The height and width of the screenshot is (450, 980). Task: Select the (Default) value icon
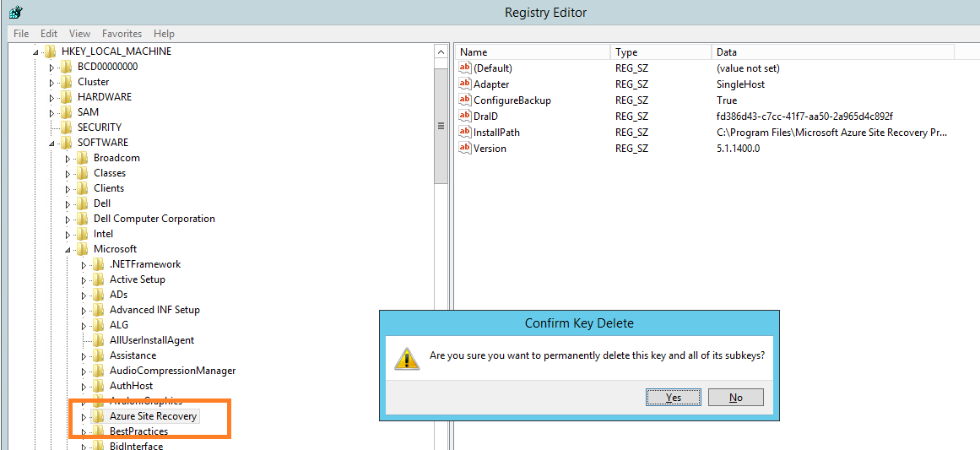pyautogui.click(x=465, y=68)
